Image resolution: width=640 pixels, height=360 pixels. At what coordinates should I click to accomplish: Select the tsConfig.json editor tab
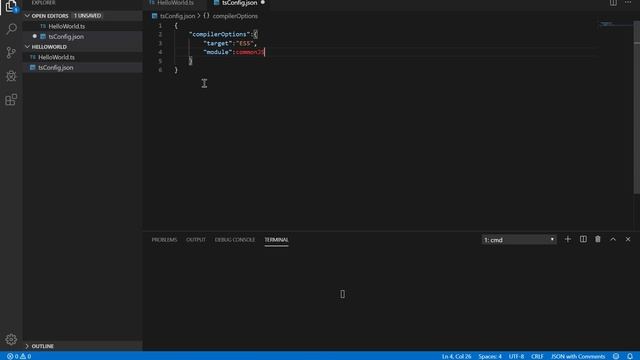point(239,3)
